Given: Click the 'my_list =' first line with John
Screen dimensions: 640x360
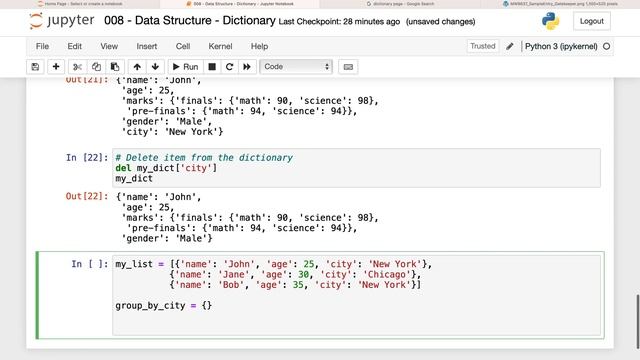Looking at the screenshot, I should (x=273, y=264).
